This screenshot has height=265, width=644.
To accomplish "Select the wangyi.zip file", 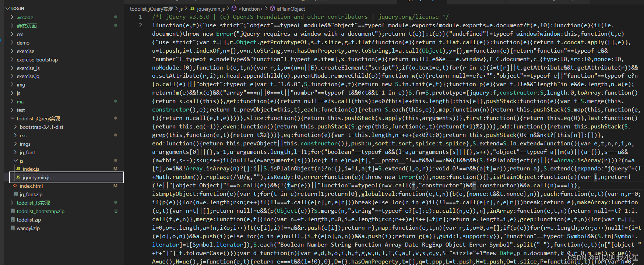I will [28, 228].
